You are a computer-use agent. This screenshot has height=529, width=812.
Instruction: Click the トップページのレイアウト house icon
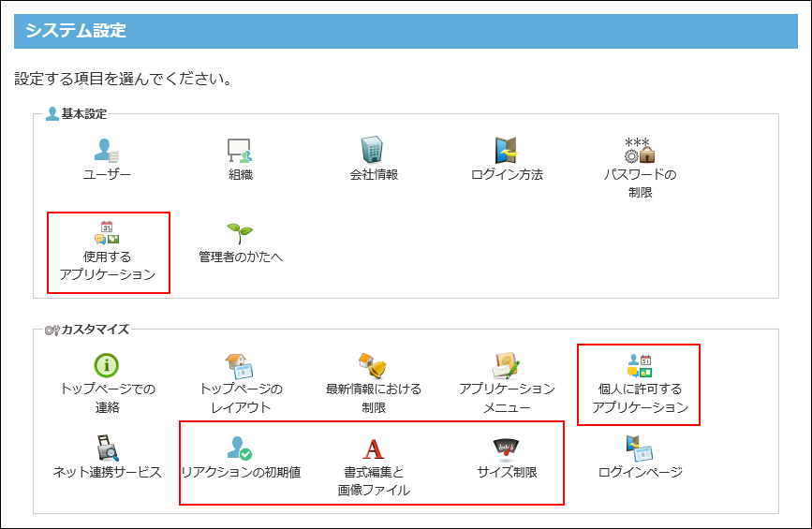(239, 365)
